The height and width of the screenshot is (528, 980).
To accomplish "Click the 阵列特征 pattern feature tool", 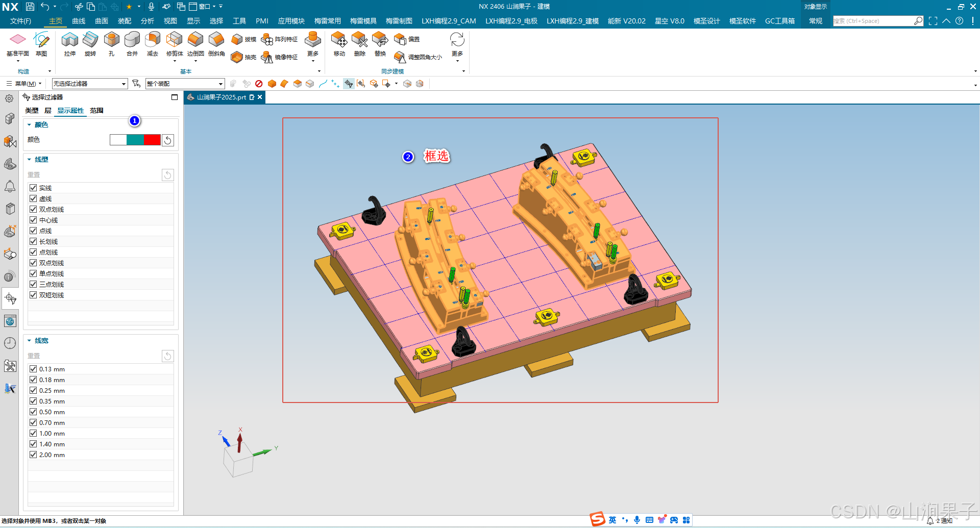I will coord(279,39).
